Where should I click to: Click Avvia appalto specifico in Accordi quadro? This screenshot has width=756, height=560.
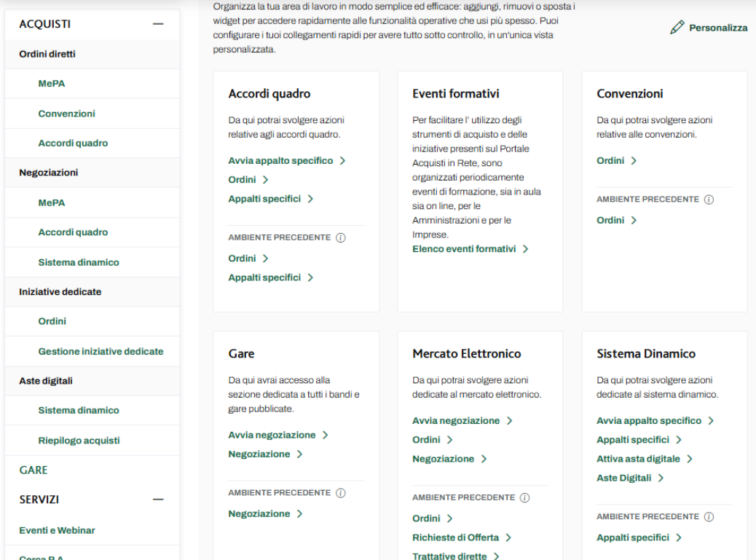(x=280, y=160)
